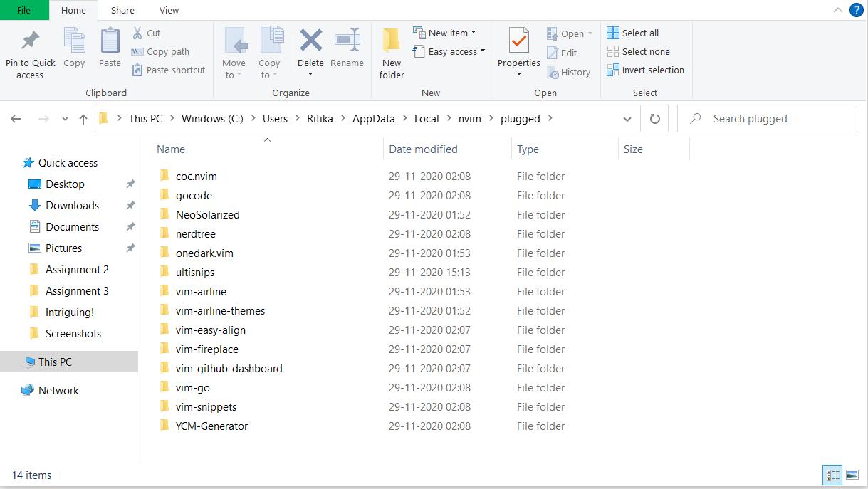The width and height of the screenshot is (868, 489).
Task: Select Network in navigation pane
Action: (x=58, y=390)
